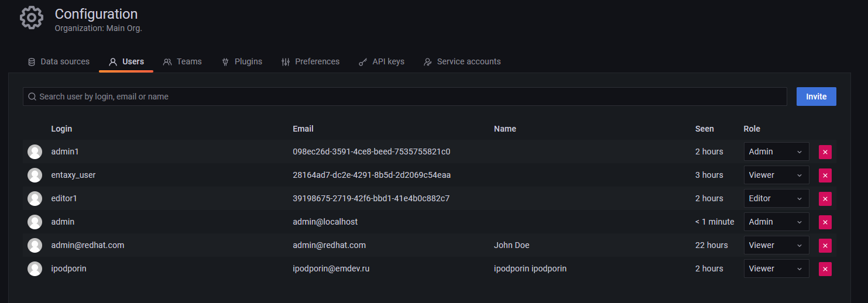The width and height of the screenshot is (868, 303).
Task: Open role selector for ipodporin
Action: [776, 269]
